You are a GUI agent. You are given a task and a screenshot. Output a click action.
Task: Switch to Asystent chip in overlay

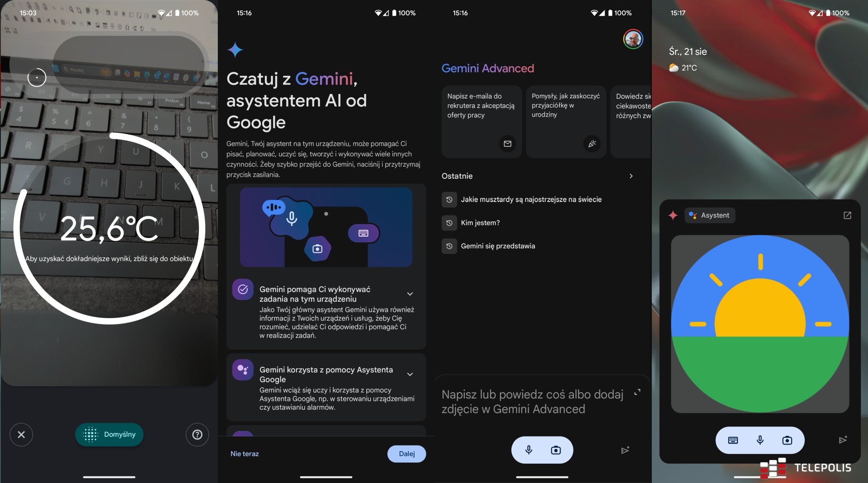pyautogui.click(x=710, y=216)
